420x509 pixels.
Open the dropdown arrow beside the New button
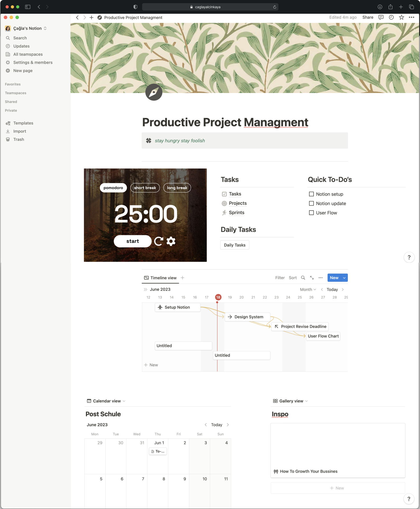[344, 278]
